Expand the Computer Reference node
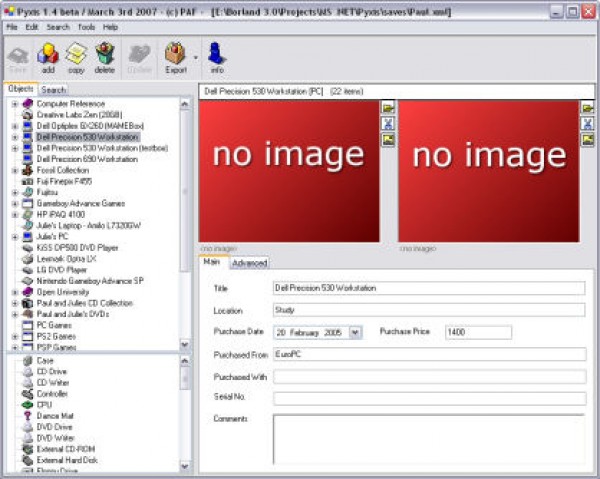Image resolution: width=600 pixels, height=479 pixels. pyautogui.click(x=15, y=104)
